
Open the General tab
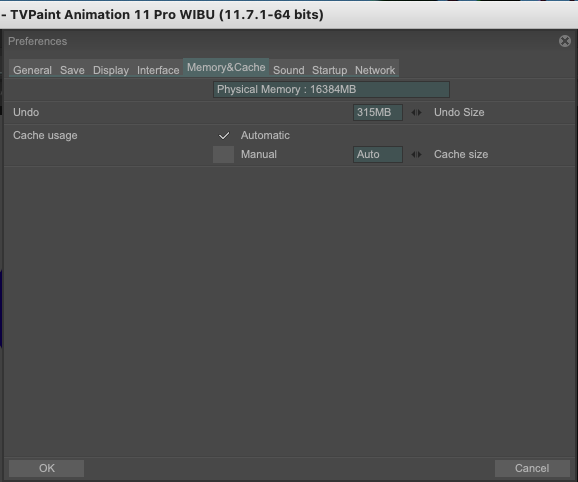coord(32,70)
